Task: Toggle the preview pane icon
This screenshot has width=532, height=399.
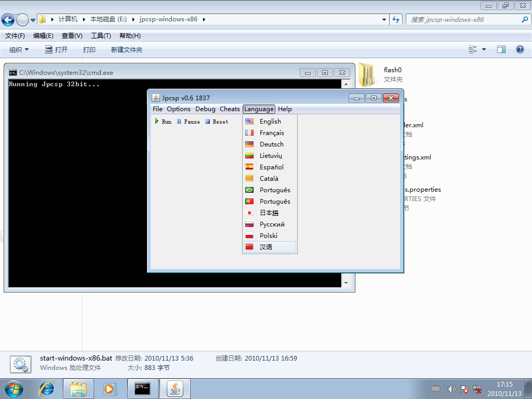Action: point(501,49)
